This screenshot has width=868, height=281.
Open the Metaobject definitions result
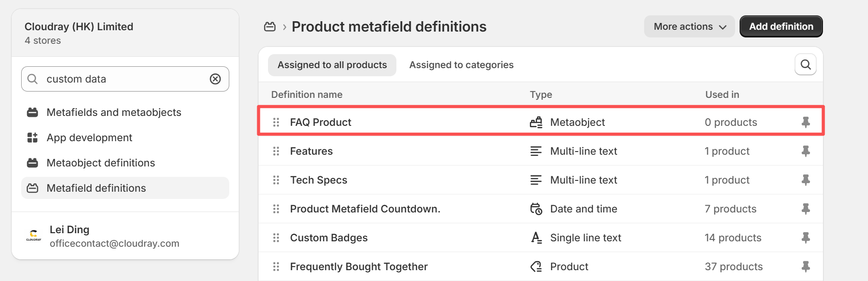pos(100,163)
